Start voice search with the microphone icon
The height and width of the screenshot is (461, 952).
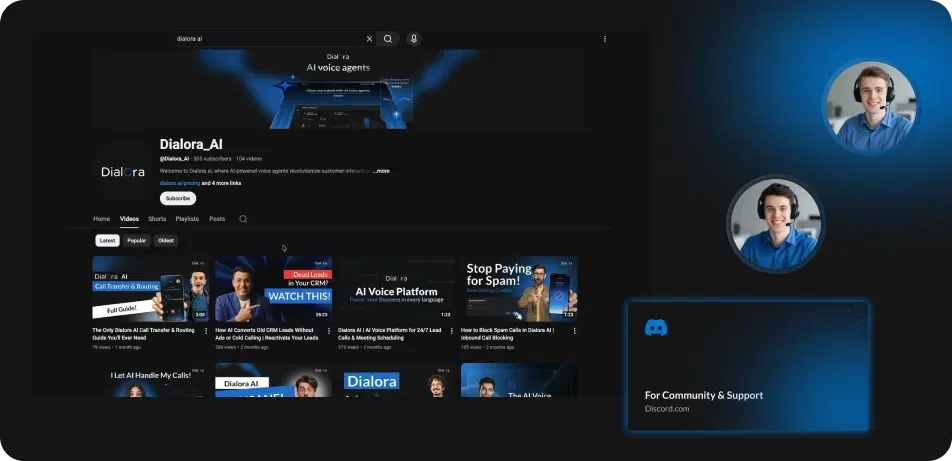(414, 39)
